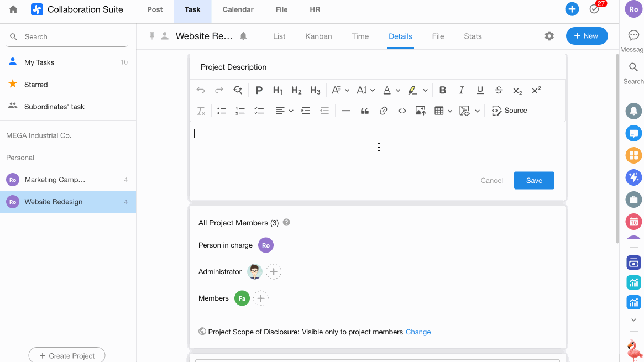Image resolution: width=644 pixels, height=362 pixels.
Task: Click the image upload icon
Action: click(420, 111)
